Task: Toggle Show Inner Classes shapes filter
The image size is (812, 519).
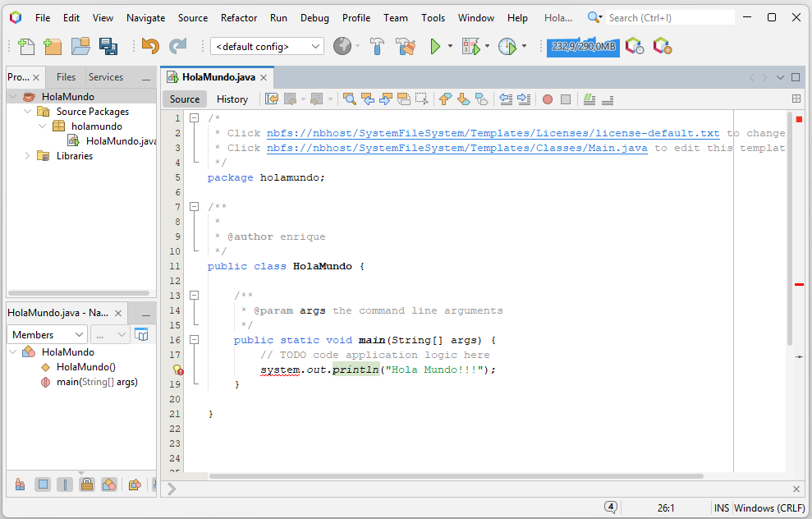Action: [109, 485]
